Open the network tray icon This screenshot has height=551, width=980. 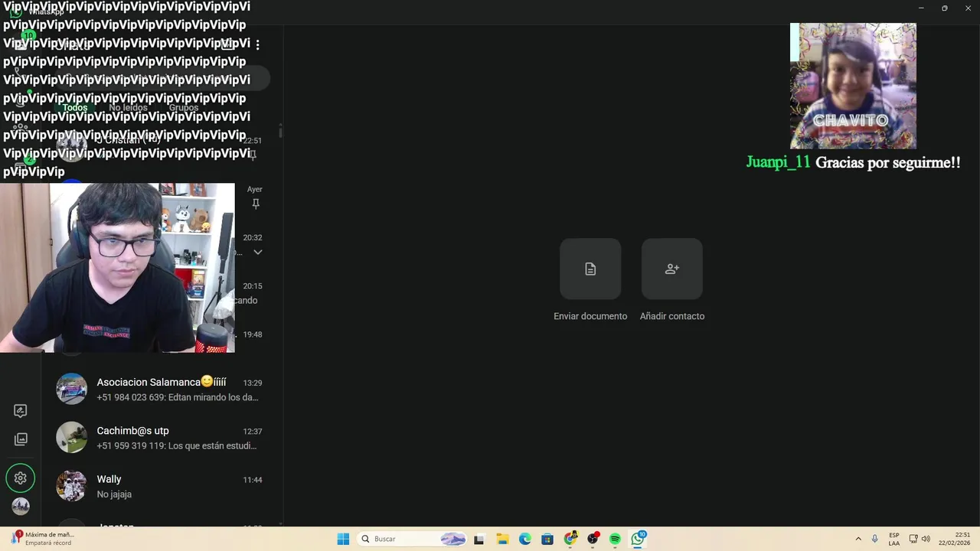913,539
